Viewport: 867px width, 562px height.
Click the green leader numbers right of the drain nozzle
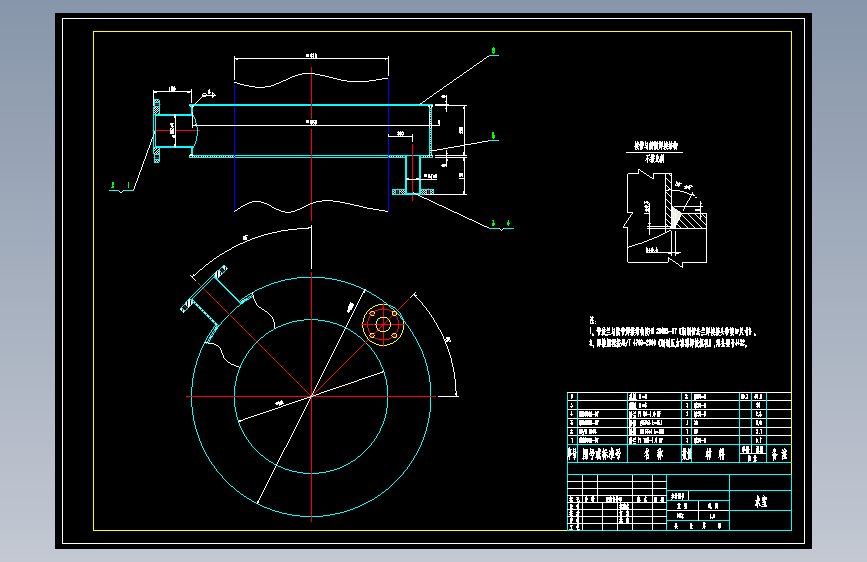pyautogui.click(x=501, y=223)
